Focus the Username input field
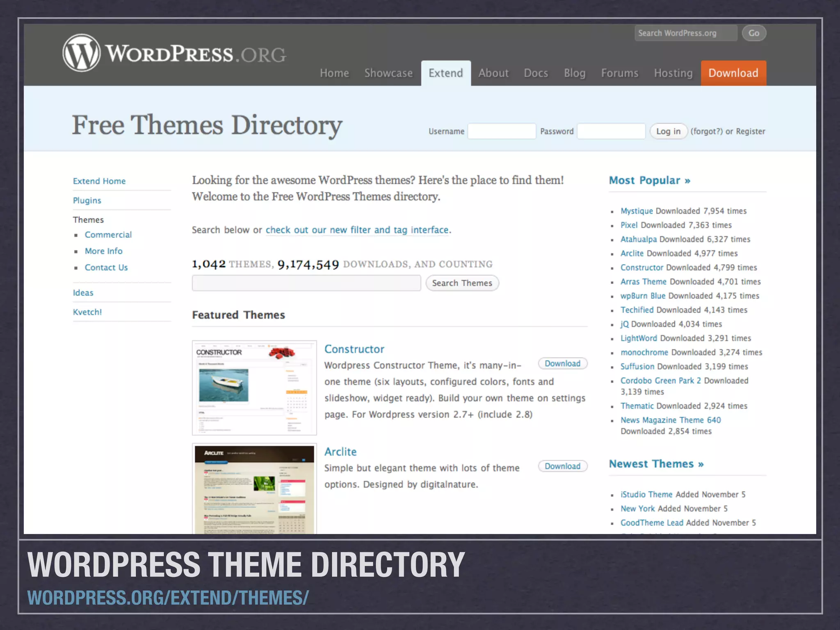The image size is (840, 630). [x=502, y=131]
